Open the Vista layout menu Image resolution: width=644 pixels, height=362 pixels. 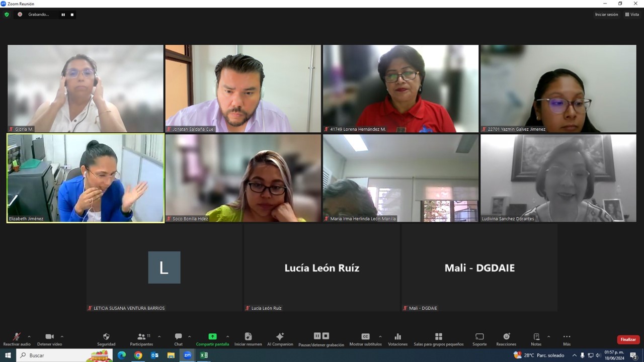coord(632,15)
